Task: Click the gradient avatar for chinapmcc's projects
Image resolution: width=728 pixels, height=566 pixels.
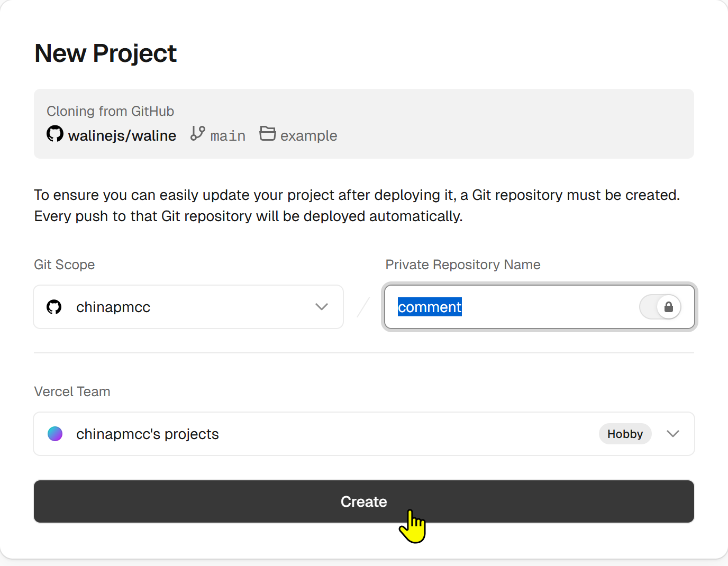Action: (x=55, y=434)
